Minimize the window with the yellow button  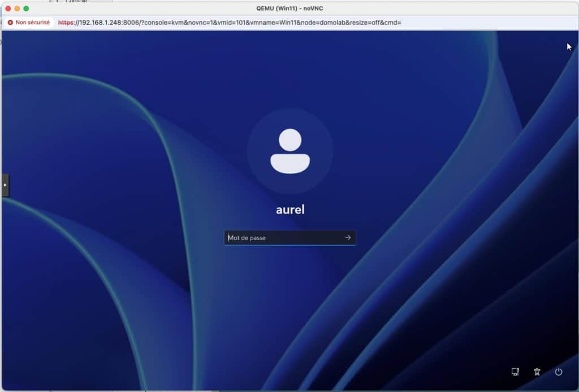pos(17,8)
